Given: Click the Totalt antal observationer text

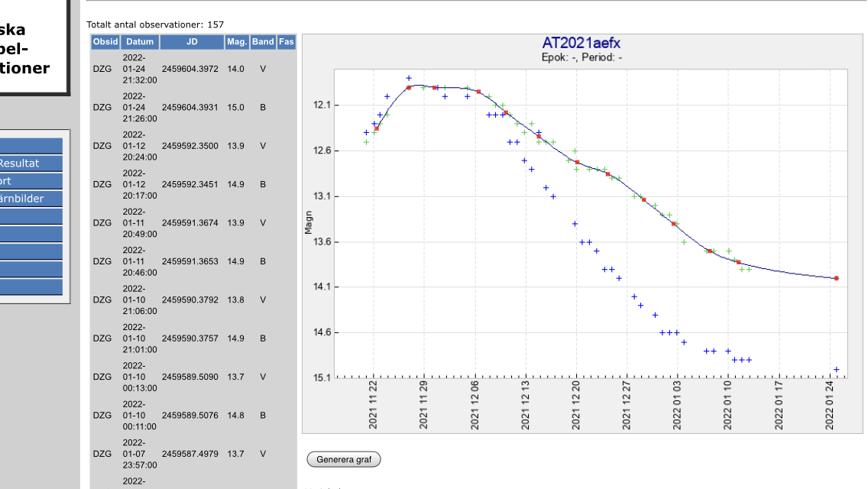Looking at the screenshot, I should pos(155,24).
